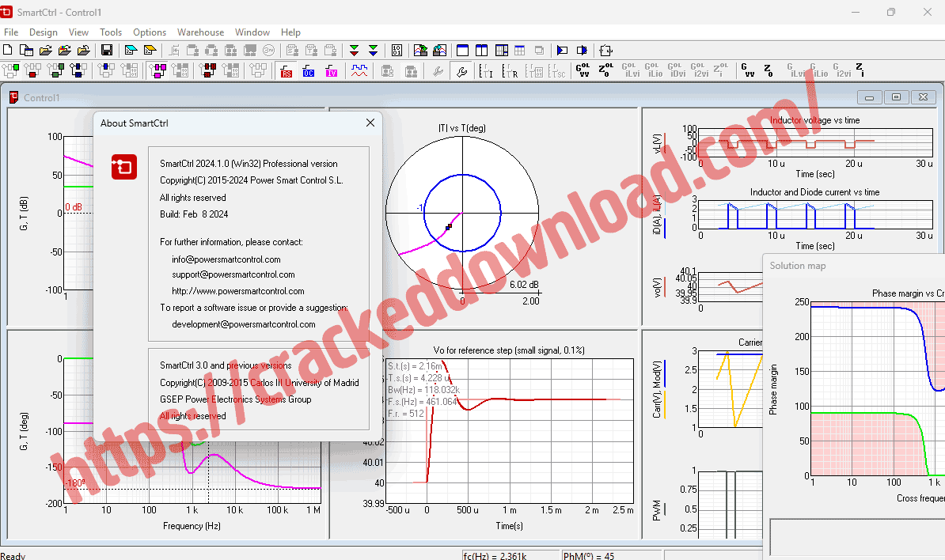This screenshot has height=560, width=945.
Task: Click the 6.02 dB label on polar plot
Action: coord(524,284)
